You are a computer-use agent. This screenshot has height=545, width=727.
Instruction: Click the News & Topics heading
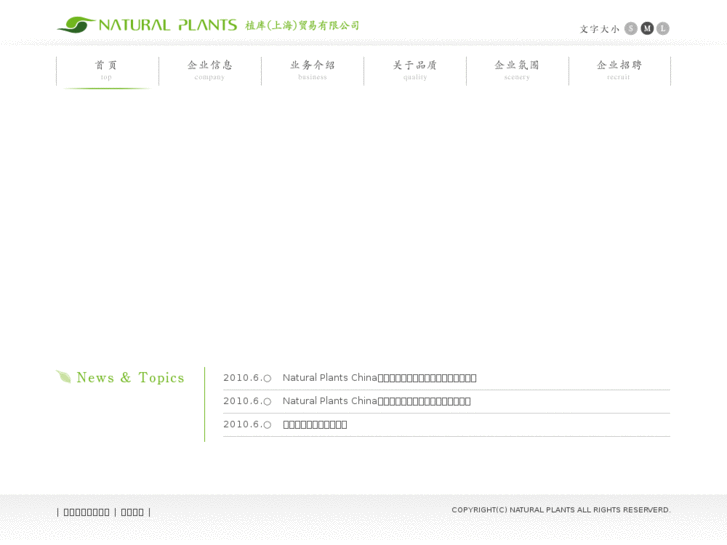[x=130, y=378]
